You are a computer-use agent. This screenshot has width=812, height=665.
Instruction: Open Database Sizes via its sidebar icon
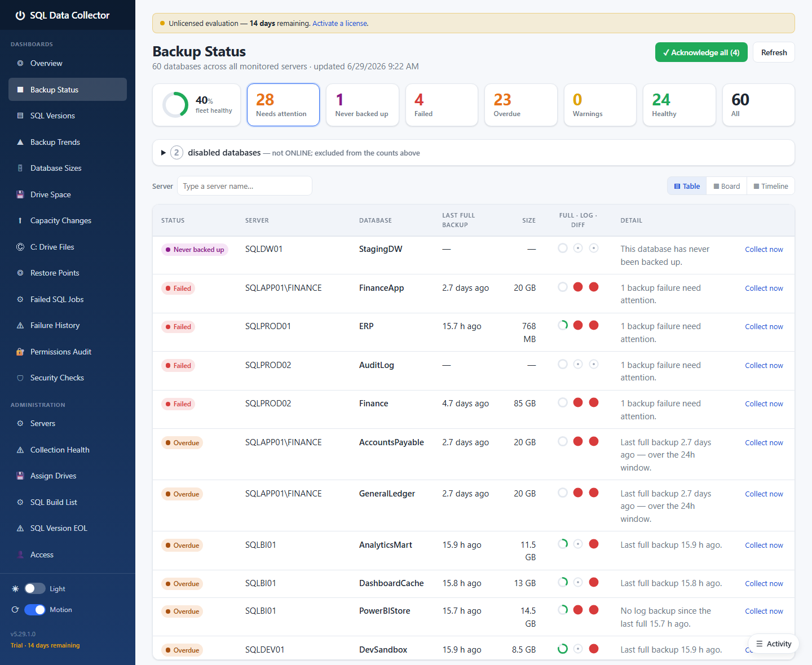click(x=20, y=169)
